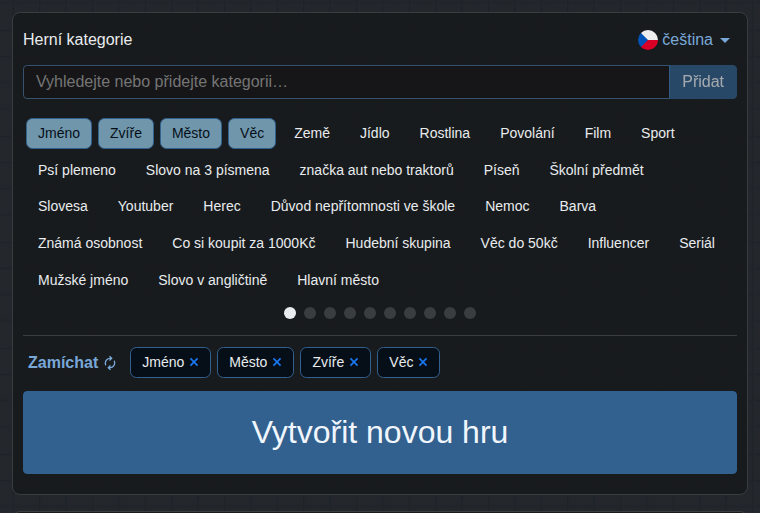Select the Herec category
This screenshot has width=760, height=513.
(x=222, y=207)
